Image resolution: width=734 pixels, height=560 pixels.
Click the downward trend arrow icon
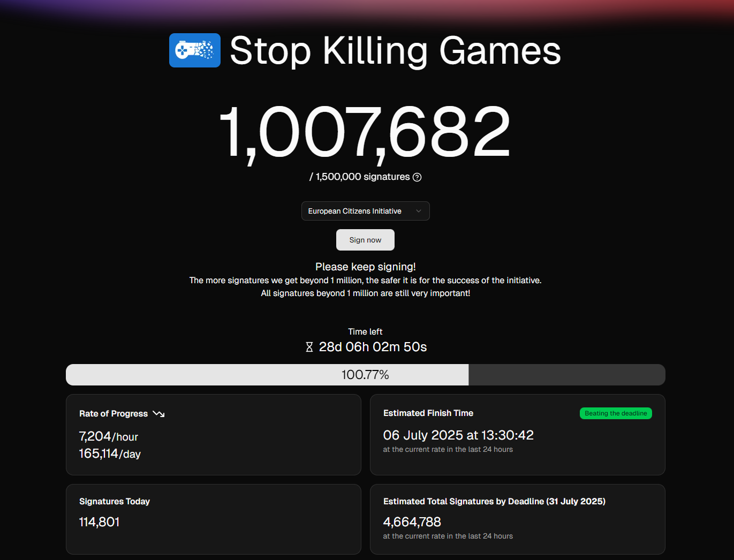coord(158,413)
